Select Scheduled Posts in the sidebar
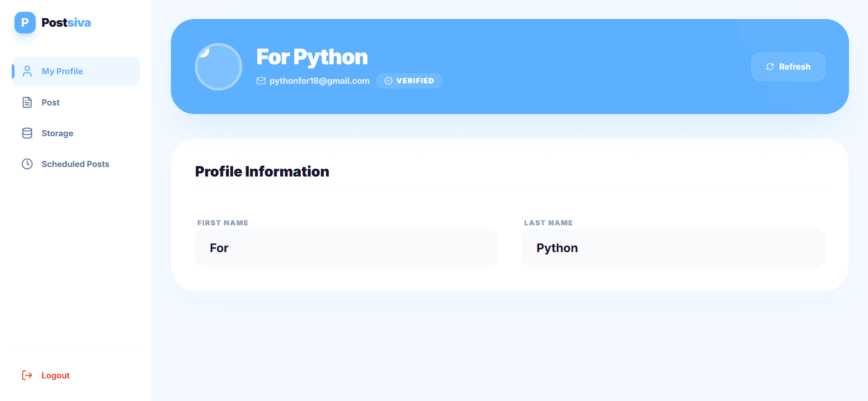Viewport: 868px width, 401px height. [x=75, y=164]
